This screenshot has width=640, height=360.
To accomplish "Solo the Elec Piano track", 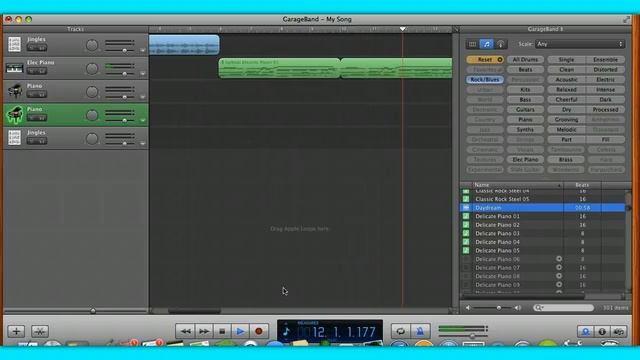I will click(x=42, y=71).
